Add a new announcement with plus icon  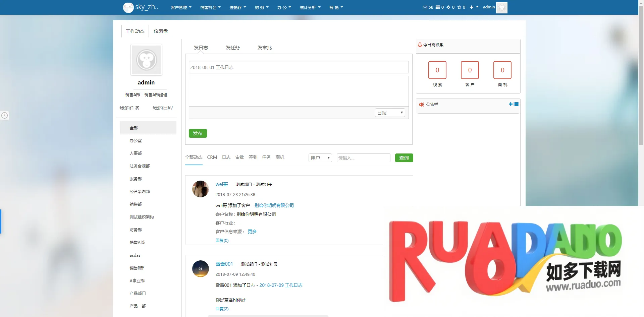511,104
